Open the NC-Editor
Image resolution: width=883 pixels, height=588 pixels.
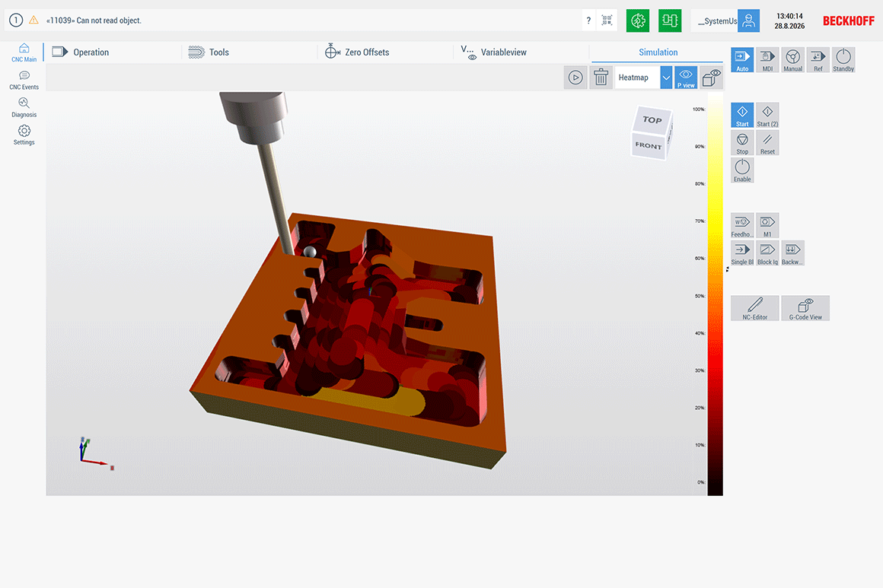[755, 308]
